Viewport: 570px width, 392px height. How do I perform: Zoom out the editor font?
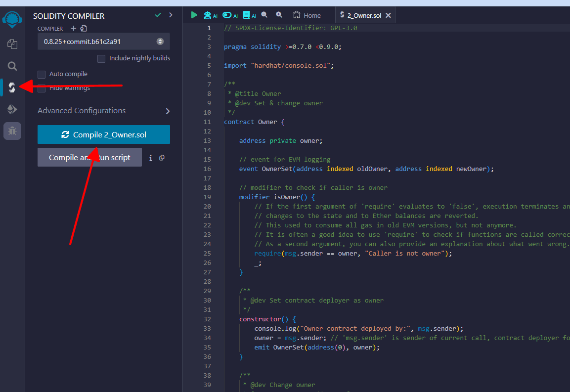(264, 14)
